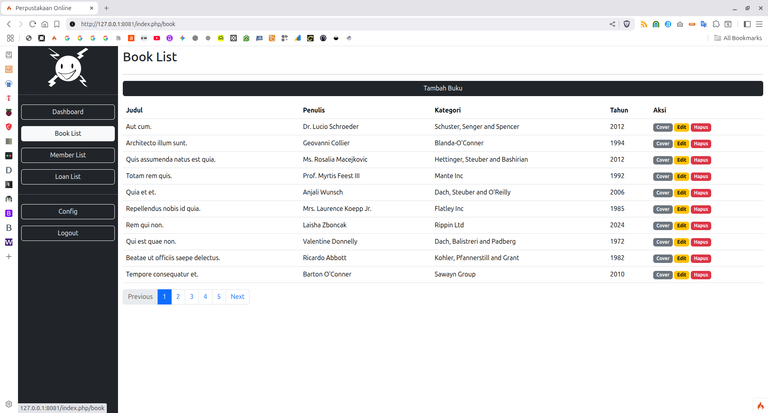Click the translate extension icon
This screenshot has width=768, height=413.
tap(704, 24)
